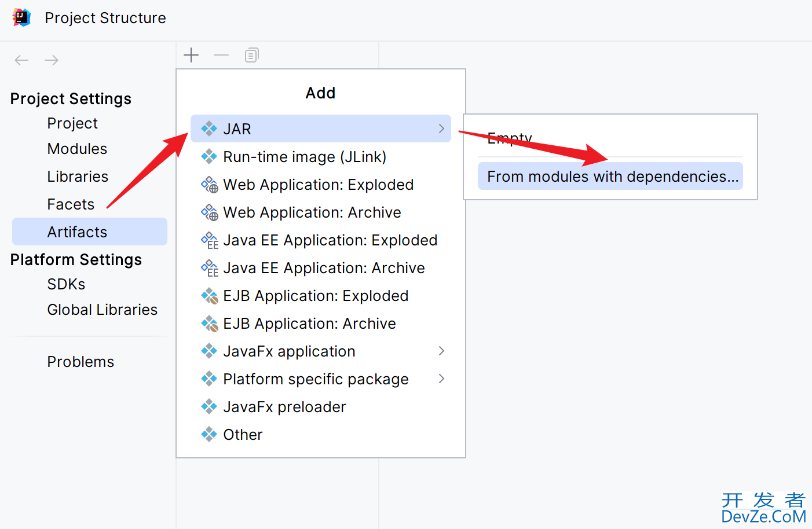Go back with the left arrow

[x=21, y=60]
